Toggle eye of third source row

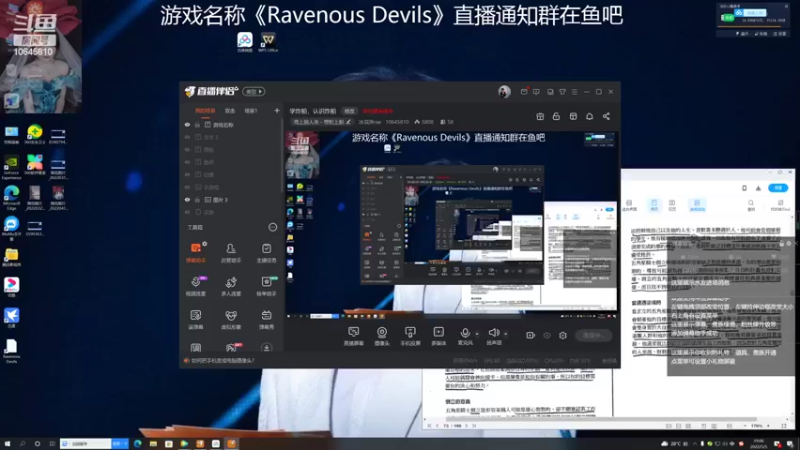click(x=187, y=149)
